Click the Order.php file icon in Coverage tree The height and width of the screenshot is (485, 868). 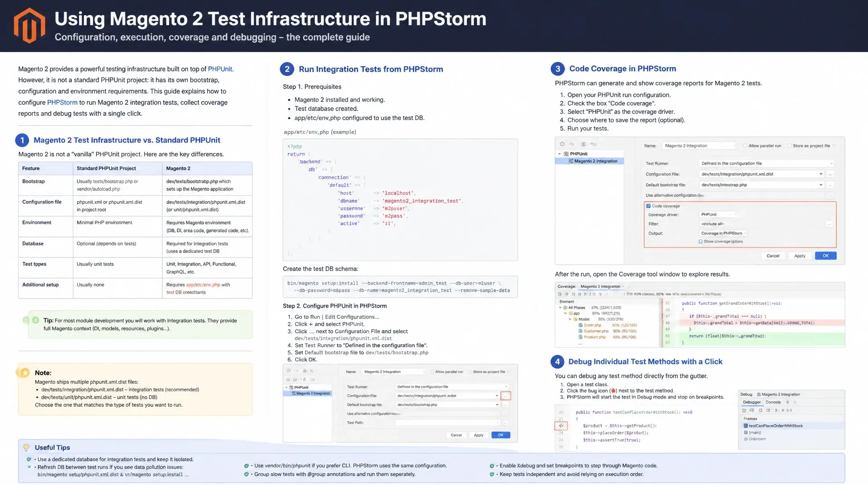pos(580,325)
